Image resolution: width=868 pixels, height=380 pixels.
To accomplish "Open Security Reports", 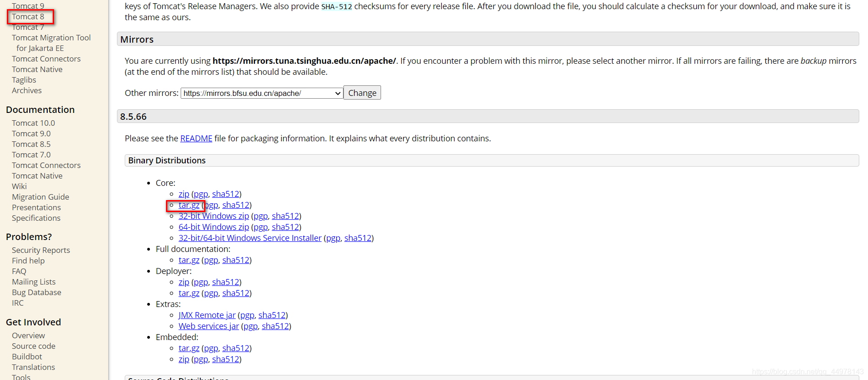I will pos(41,250).
